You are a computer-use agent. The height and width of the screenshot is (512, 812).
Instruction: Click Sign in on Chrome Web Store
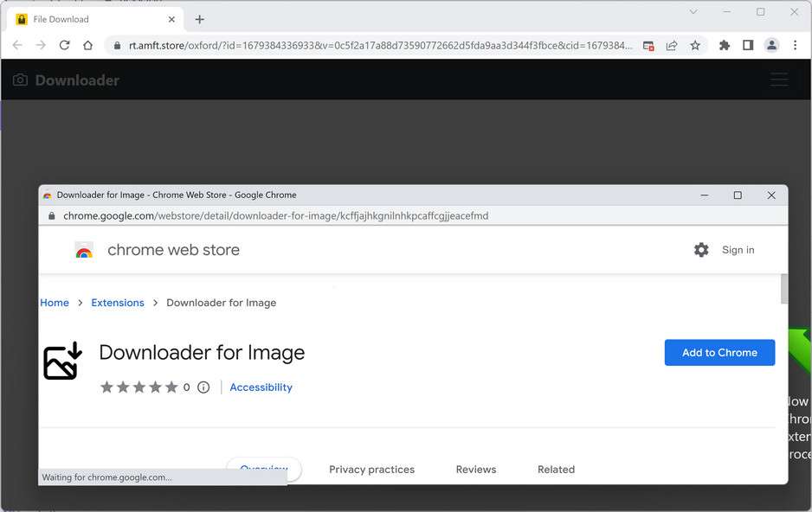coord(738,250)
